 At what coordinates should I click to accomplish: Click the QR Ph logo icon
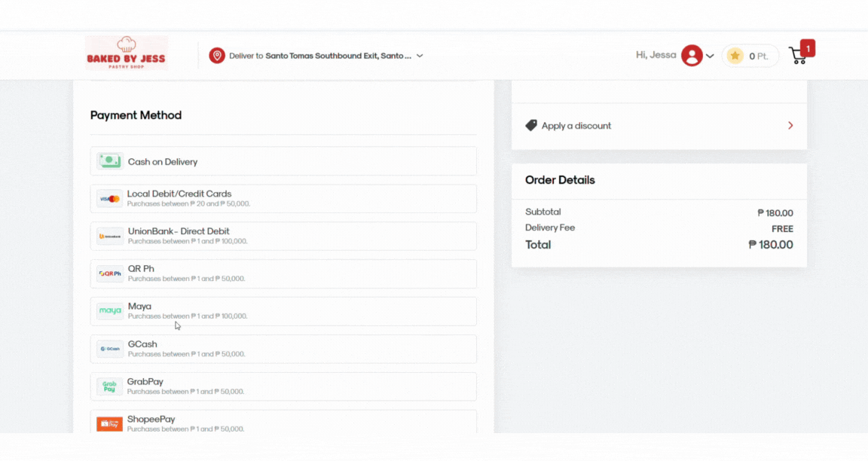(x=109, y=273)
